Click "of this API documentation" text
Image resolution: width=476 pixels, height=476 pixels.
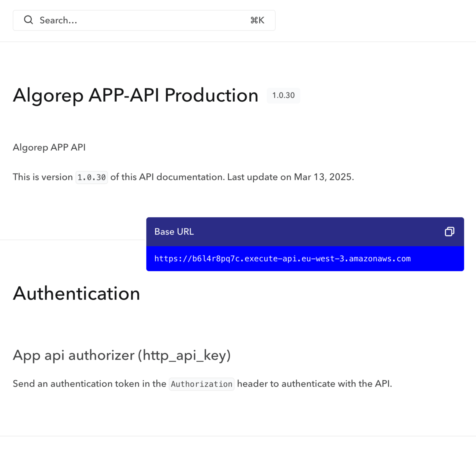(x=167, y=177)
